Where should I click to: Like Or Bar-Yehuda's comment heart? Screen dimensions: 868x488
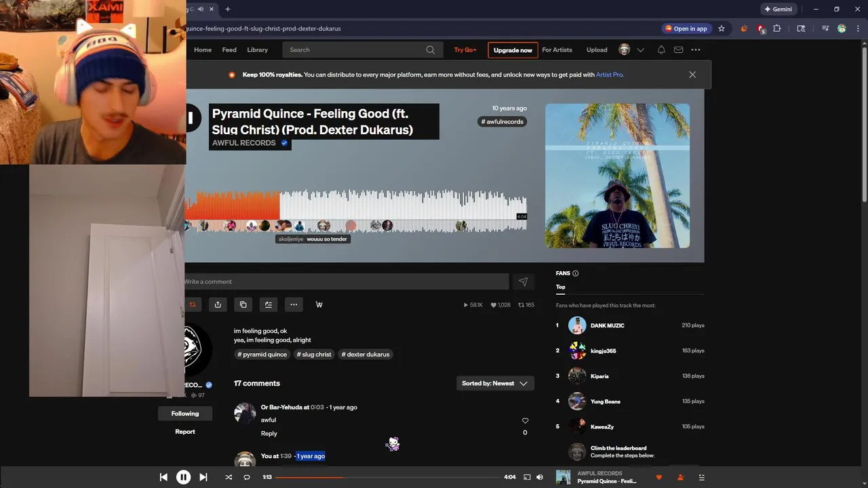pos(525,421)
